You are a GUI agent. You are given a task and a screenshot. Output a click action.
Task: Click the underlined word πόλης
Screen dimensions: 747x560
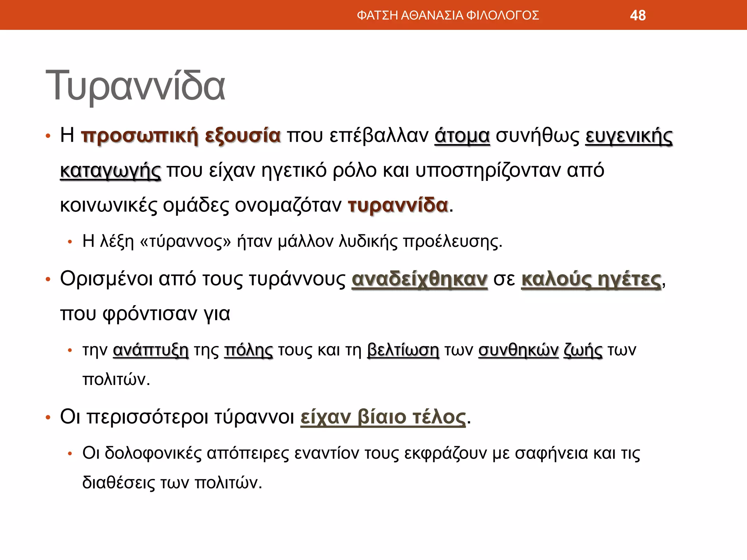248,350
